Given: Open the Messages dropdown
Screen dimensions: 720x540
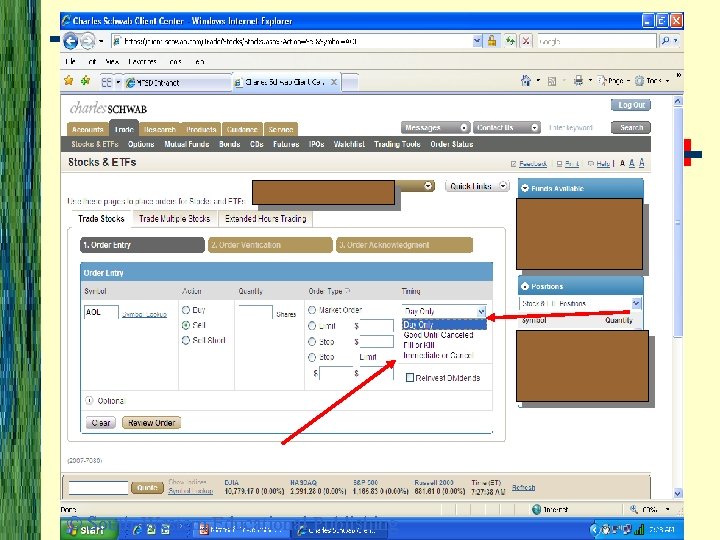Looking at the screenshot, I should click(x=435, y=127).
